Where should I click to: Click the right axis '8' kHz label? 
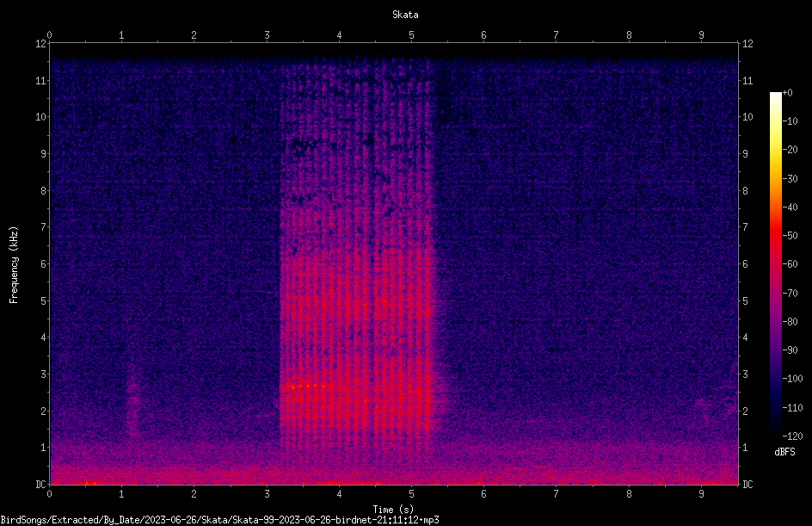click(x=745, y=190)
